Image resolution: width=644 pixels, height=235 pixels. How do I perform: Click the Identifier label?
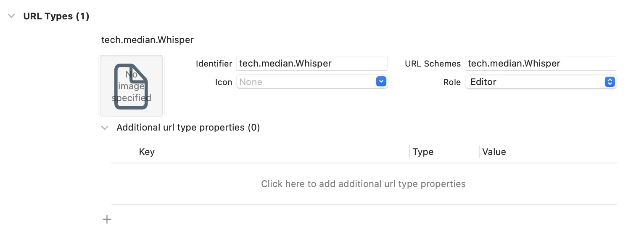(x=214, y=64)
